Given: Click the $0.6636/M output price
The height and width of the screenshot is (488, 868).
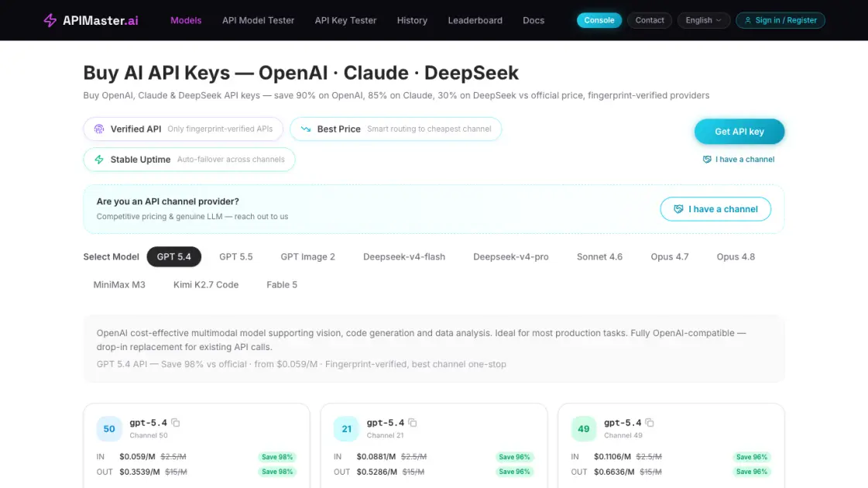Looking at the screenshot, I should coord(615,472).
